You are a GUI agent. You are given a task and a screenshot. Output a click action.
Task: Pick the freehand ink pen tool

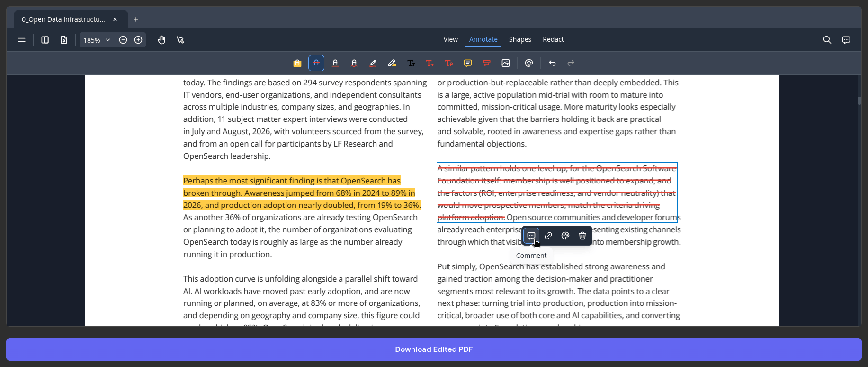click(373, 63)
